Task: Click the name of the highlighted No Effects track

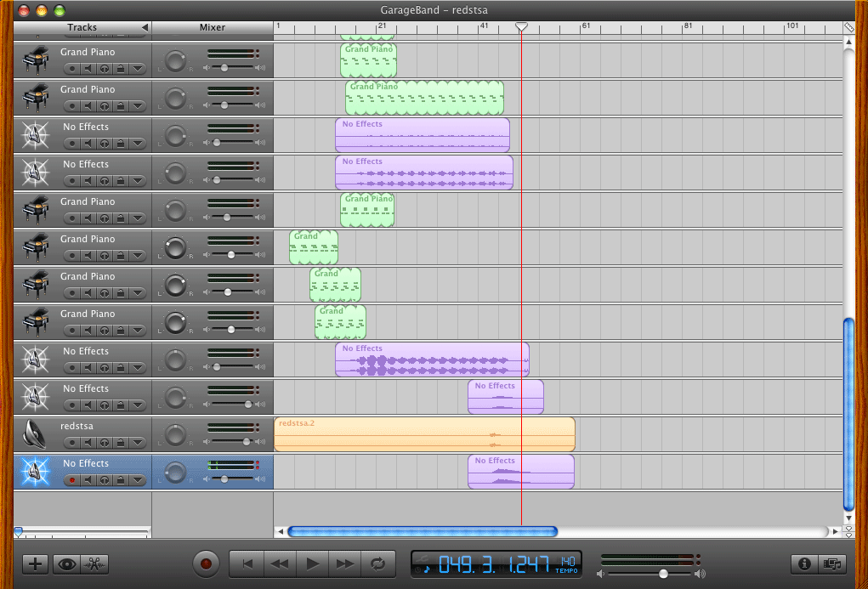Action: pos(86,463)
